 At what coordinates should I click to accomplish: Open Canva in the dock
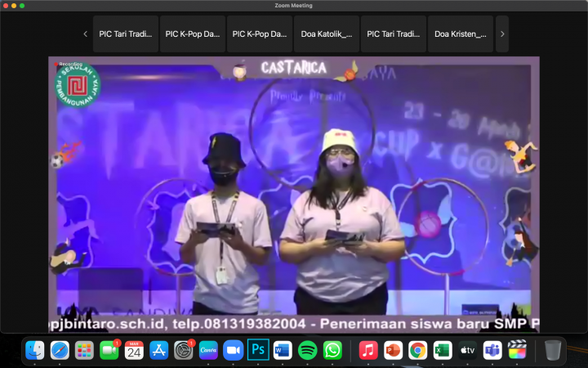(208, 350)
